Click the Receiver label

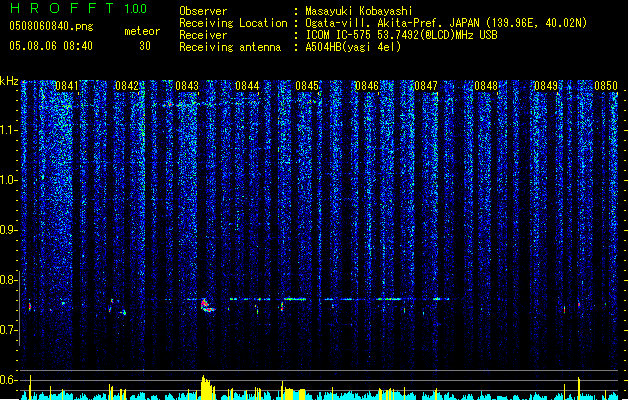[x=203, y=35]
